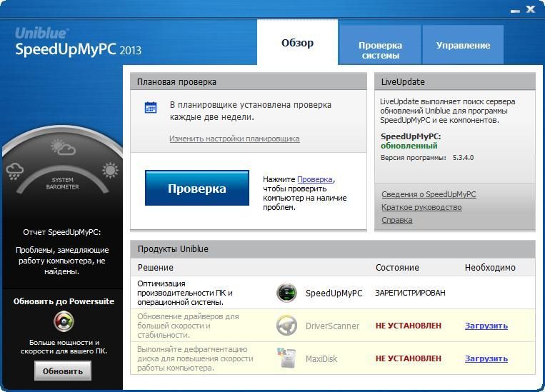545x392 pixels.
Task: Click the MaxiDisk product name
Action: click(321, 358)
